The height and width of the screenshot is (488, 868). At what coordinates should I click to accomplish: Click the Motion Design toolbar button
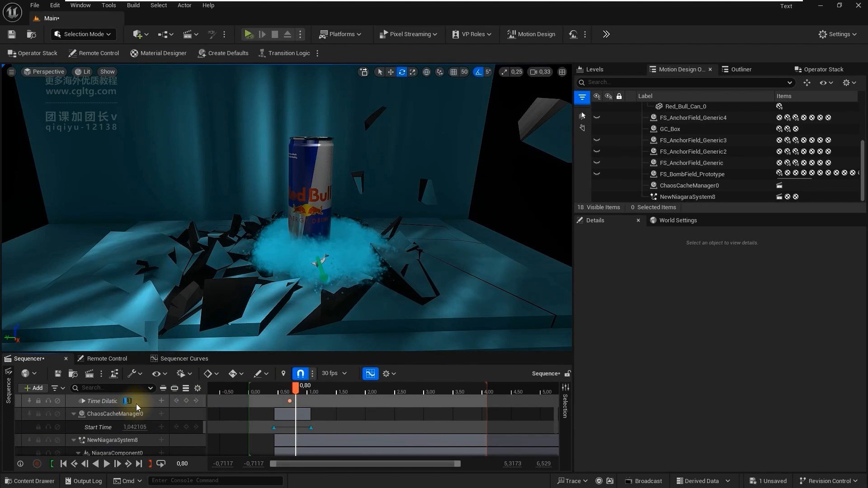(531, 34)
